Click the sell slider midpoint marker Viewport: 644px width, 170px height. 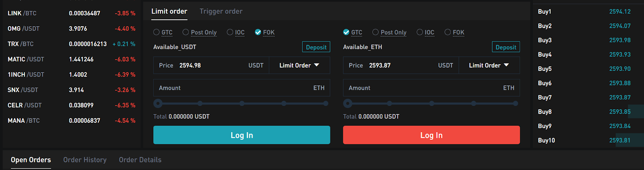[x=431, y=104]
